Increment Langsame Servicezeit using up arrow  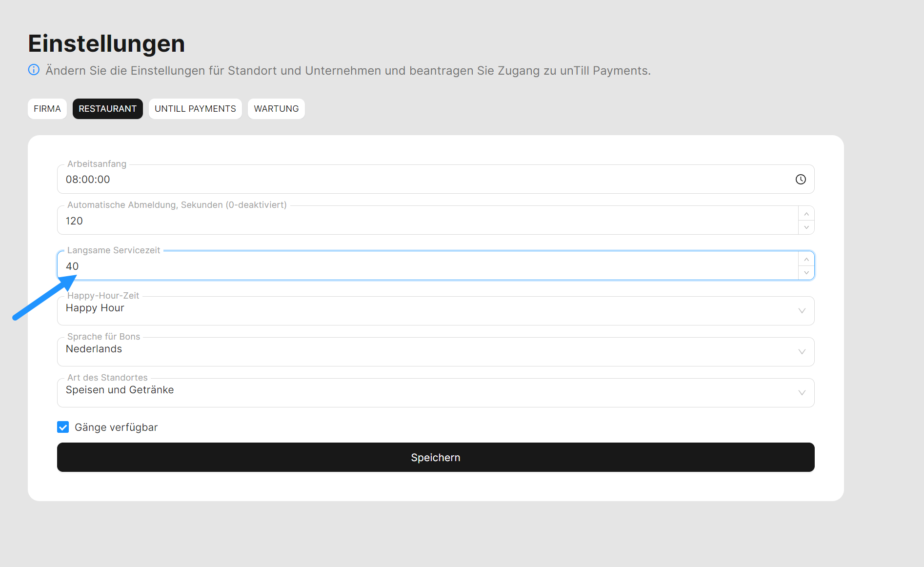pos(806,259)
